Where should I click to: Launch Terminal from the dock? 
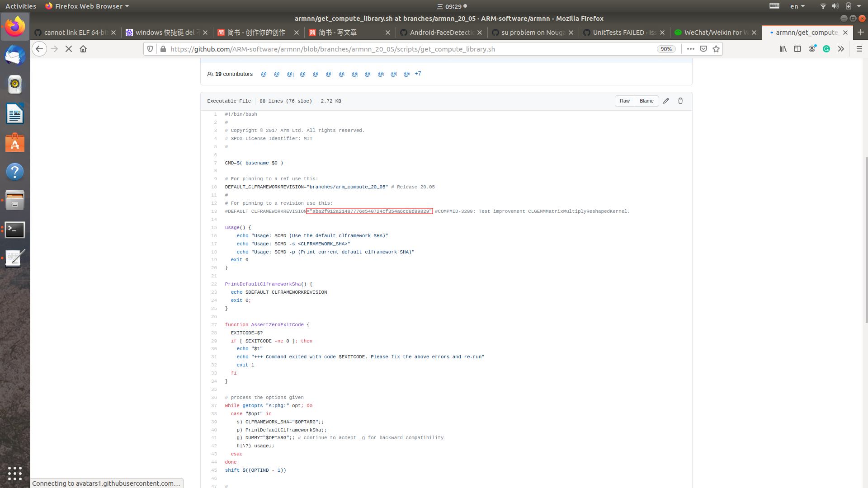point(15,230)
